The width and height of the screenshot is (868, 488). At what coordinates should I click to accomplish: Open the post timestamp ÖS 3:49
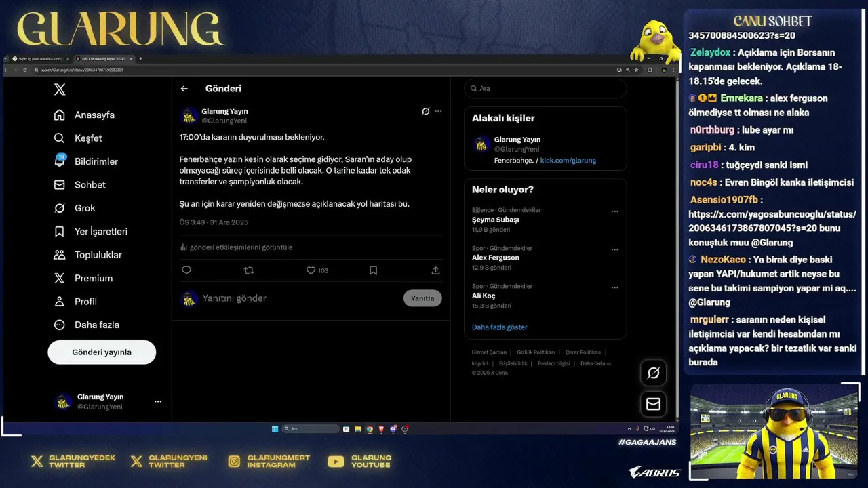214,222
